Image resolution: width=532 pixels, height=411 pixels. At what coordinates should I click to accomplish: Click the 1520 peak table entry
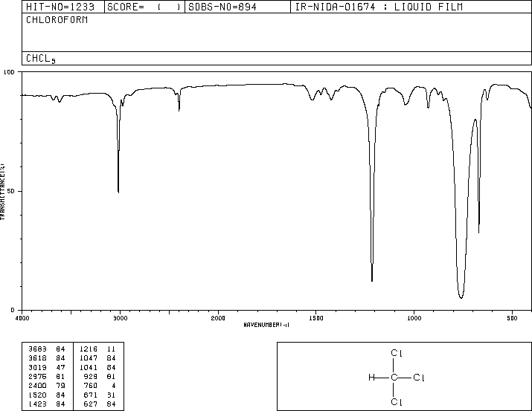pyautogui.click(x=37, y=395)
